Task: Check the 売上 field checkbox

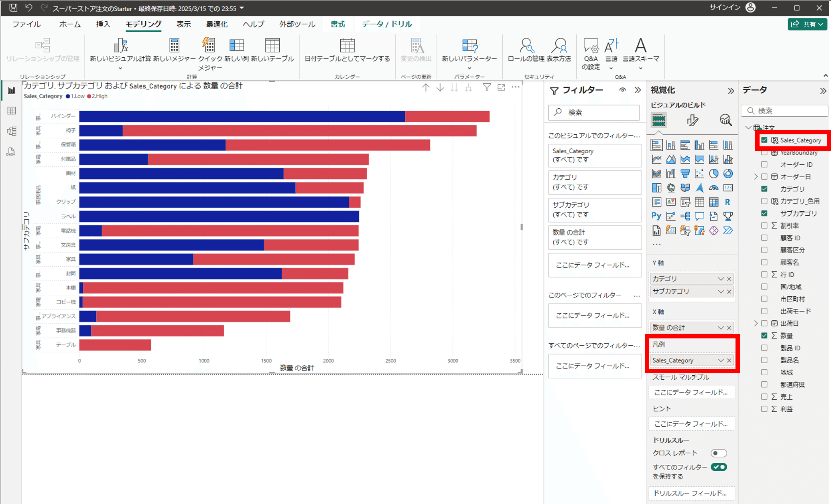Action: tap(764, 397)
